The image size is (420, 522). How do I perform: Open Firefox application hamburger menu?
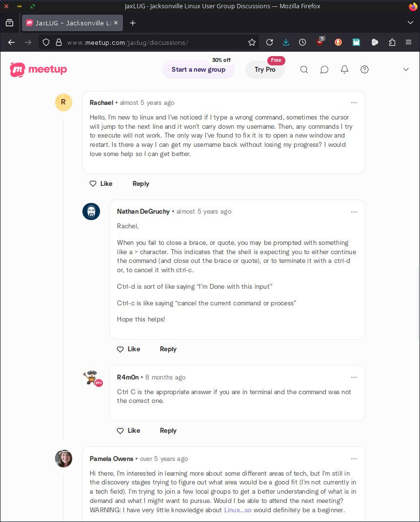(409, 42)
